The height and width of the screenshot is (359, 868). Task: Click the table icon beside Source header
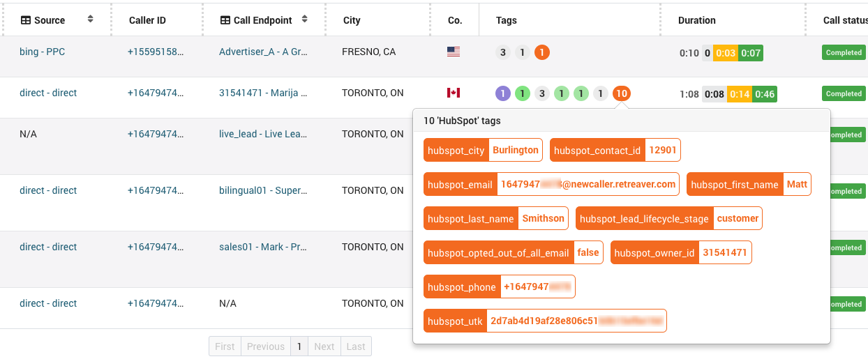26,20
